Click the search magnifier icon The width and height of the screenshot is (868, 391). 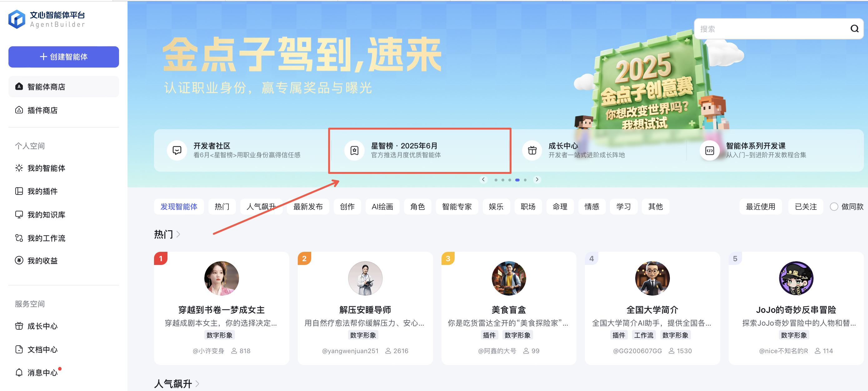tap(855, 29)
